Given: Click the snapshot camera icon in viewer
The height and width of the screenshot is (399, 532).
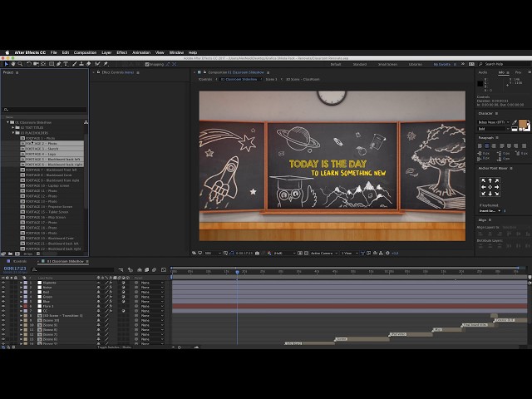Looking at the screenshot, I should pyautogui.click(x=257, y=253).
